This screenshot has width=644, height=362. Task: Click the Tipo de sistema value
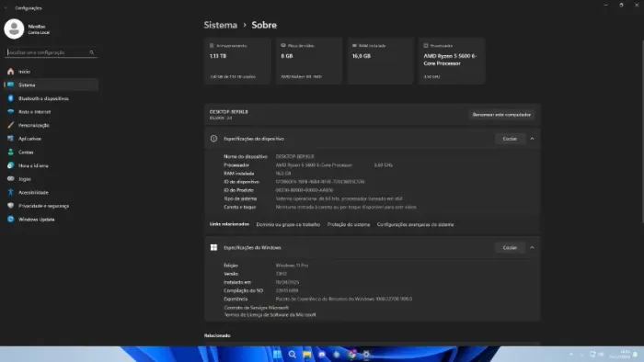(339, 198)
